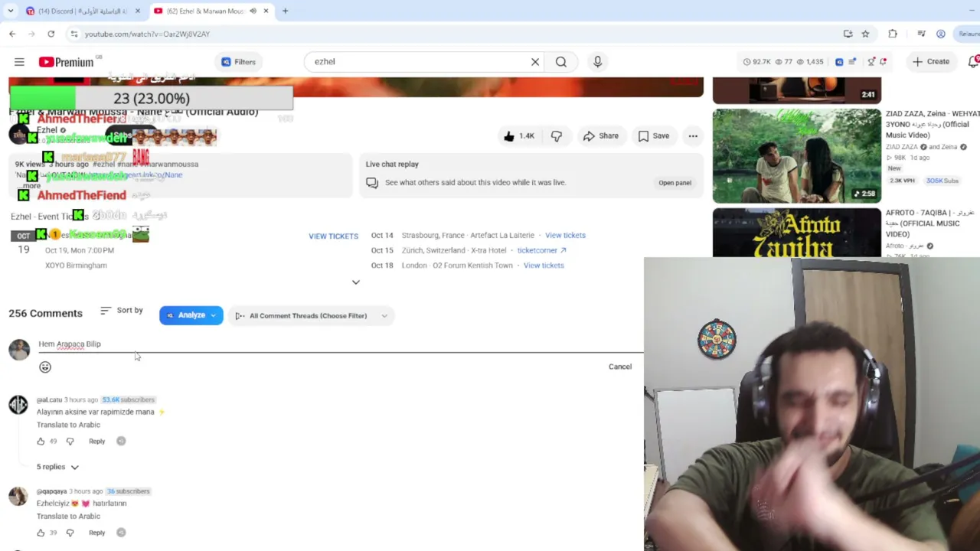Open browser media controls icon
Viewport: 980px width, 551px height.
921,34
